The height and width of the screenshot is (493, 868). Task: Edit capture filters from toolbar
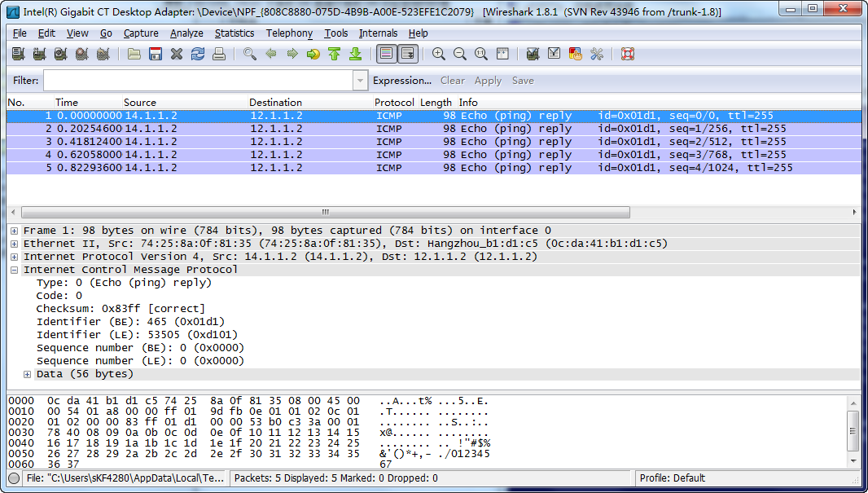[x=533, y=54]
